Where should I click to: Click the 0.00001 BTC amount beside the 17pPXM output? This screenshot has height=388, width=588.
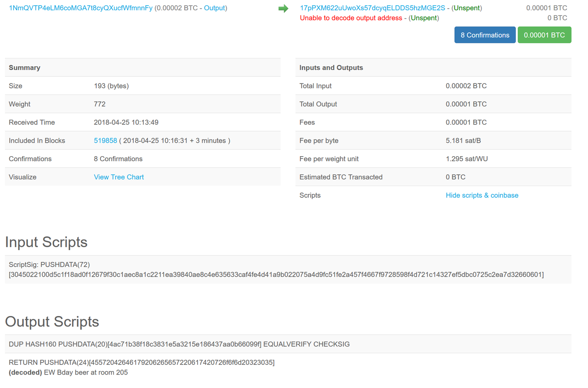tap(547, 8)
